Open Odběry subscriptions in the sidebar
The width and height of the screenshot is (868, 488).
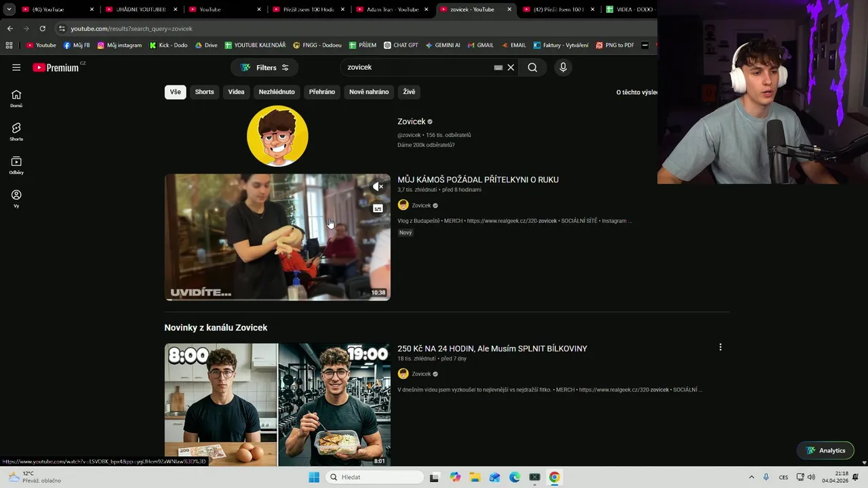pyautogui.click(x=16, y=166)
